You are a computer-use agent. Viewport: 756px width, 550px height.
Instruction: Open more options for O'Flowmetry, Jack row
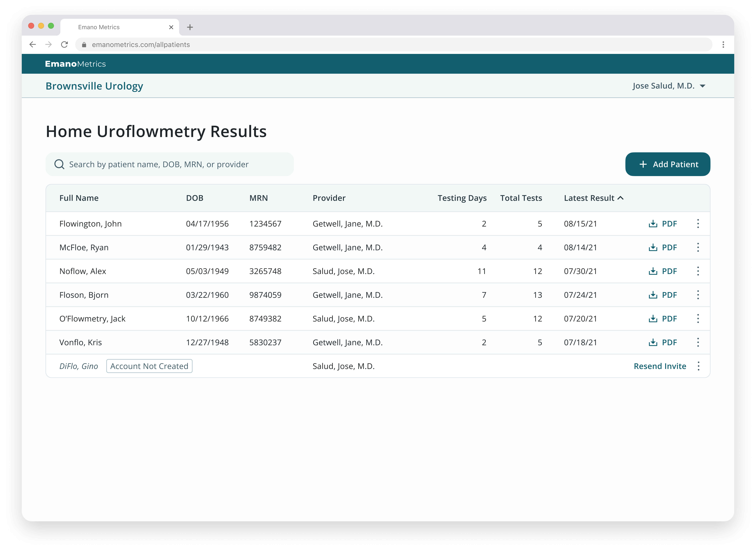(698, 319)
